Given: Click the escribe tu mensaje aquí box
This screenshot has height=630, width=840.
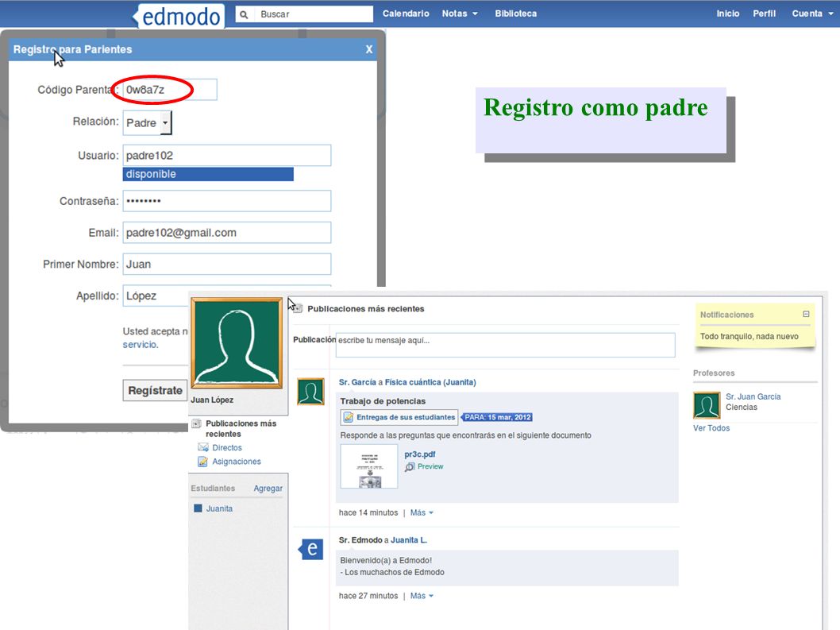Looking at the screenshot, I should point(505,345).
